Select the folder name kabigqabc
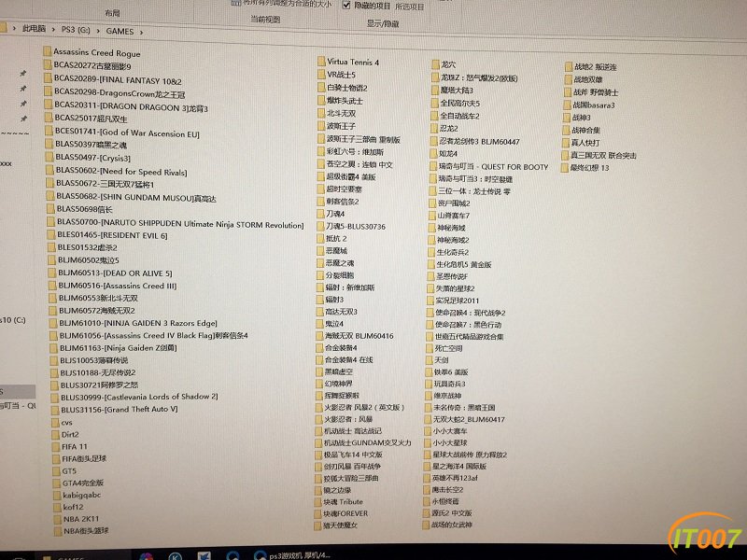The height and width of the screenshot is (560, 747). (x=82, y=495)
